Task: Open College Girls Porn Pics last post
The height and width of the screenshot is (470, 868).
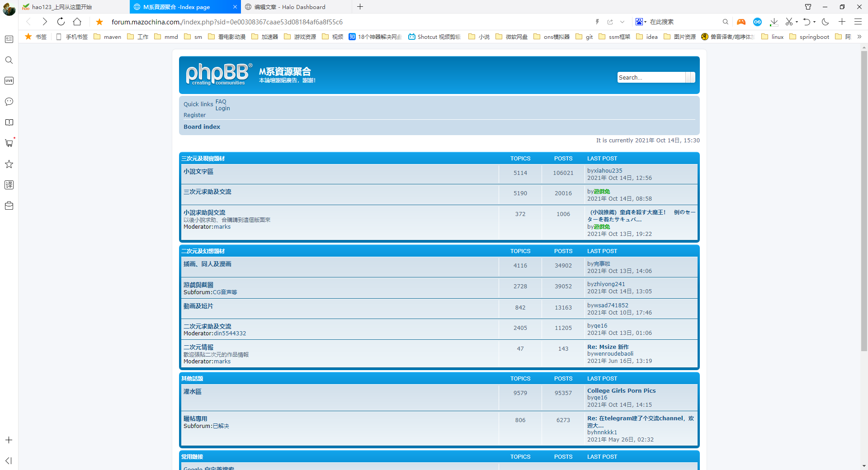Action: pos(621,391)
